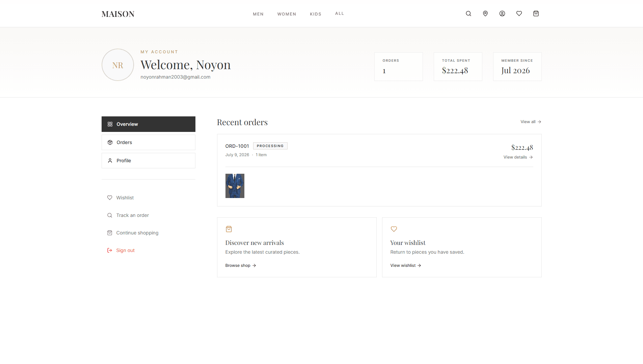Click the Your wishlist heading
Screen dimensions: 643x364
[x=408, y=243]
